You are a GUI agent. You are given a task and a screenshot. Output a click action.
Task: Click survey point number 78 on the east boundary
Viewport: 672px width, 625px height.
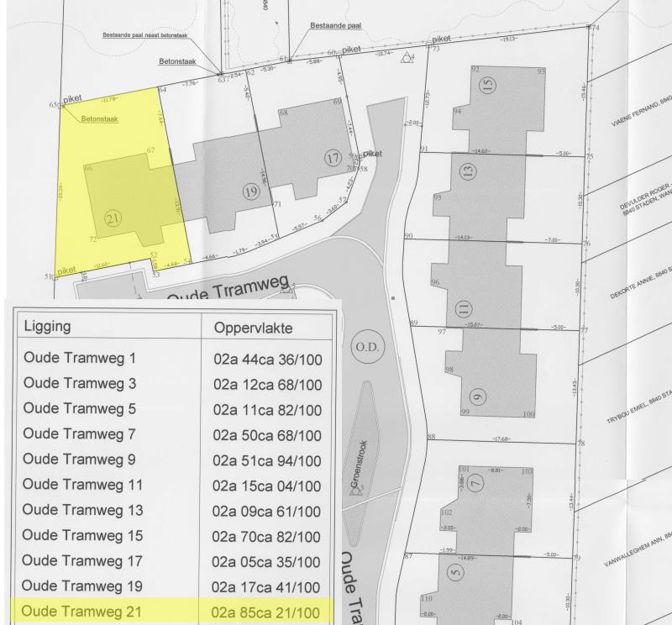580,444
